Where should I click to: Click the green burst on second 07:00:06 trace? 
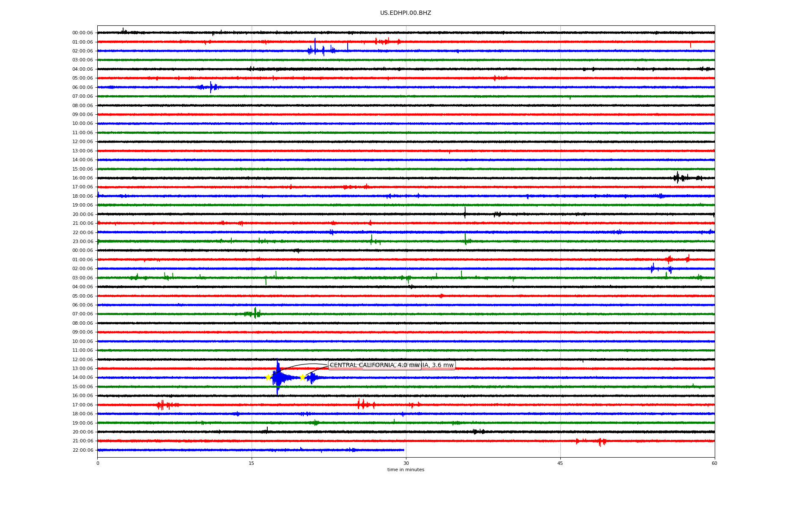point(255,314)
